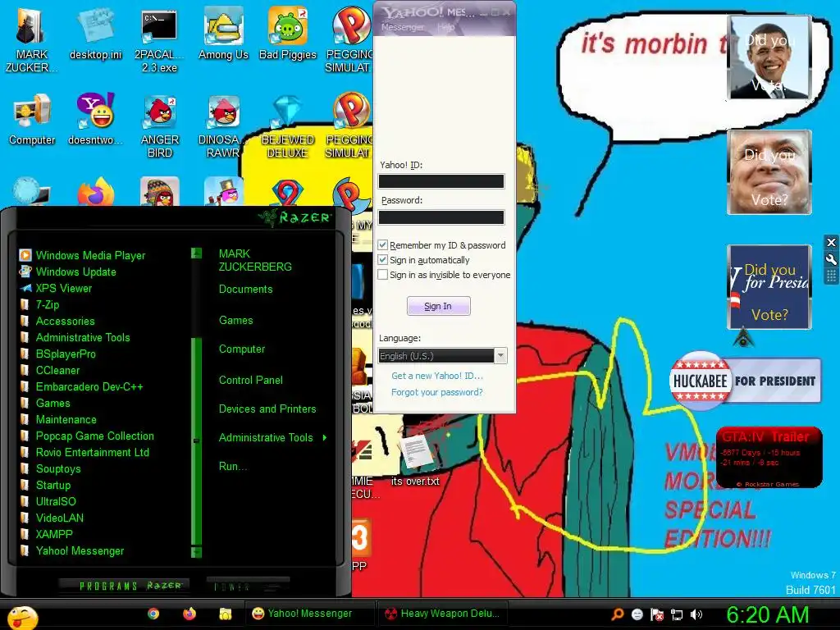Click Forgot your password? link
This screenshot has height=630, width=840.
click(436, 392)
